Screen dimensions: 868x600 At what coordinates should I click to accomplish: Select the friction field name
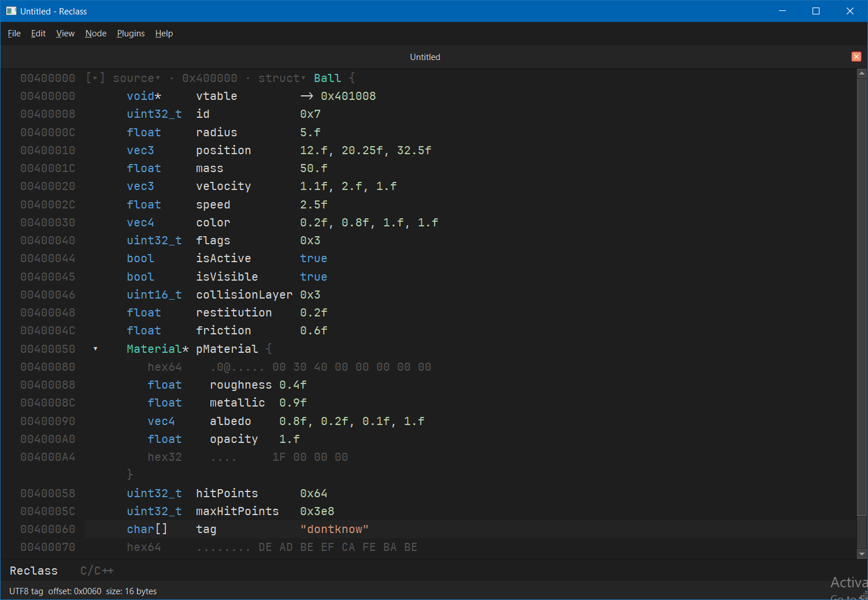[224, 330]
